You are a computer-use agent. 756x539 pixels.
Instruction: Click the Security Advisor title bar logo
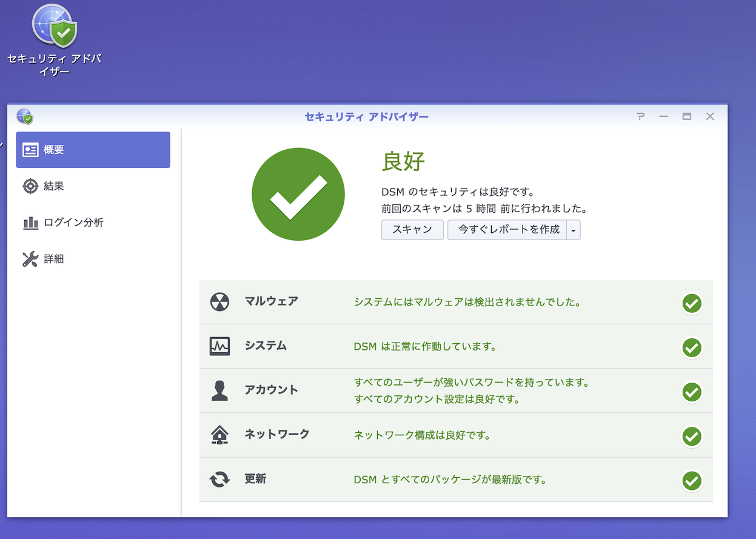click(25, 116)
